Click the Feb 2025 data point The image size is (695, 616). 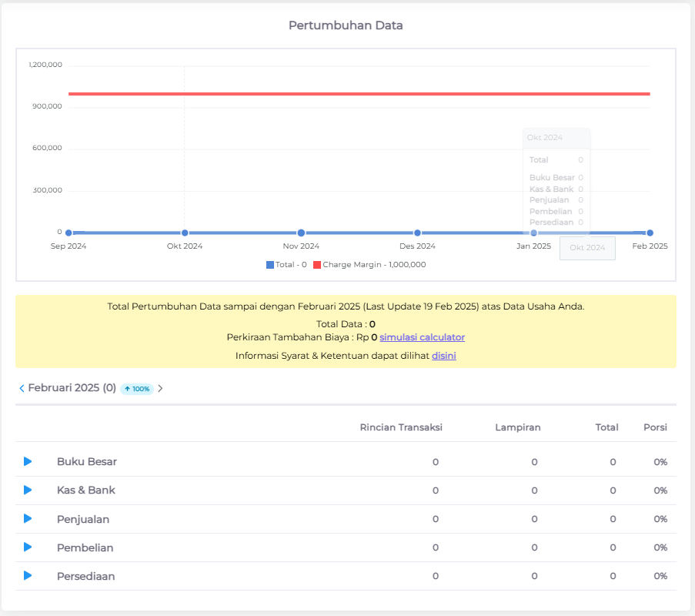(650, 233)
